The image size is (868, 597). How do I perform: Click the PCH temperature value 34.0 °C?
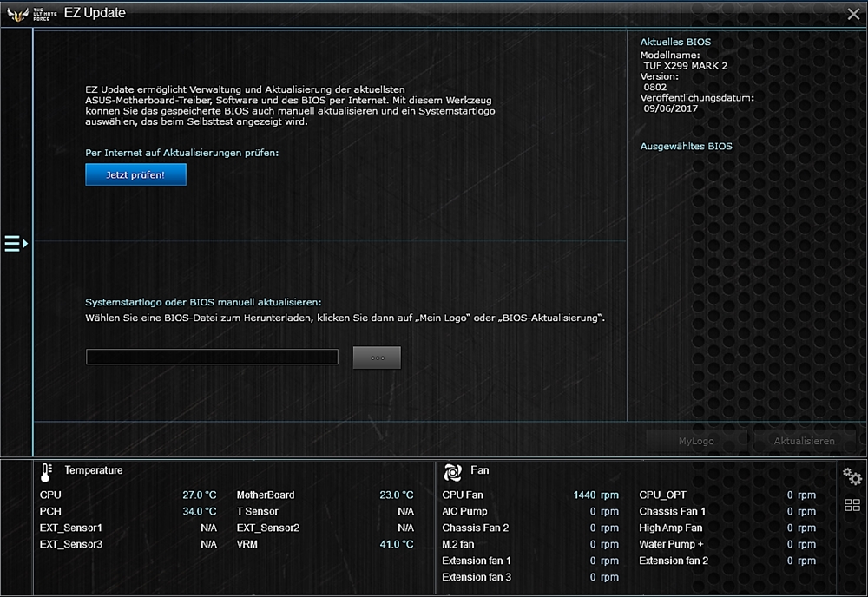tap(200, 512)
